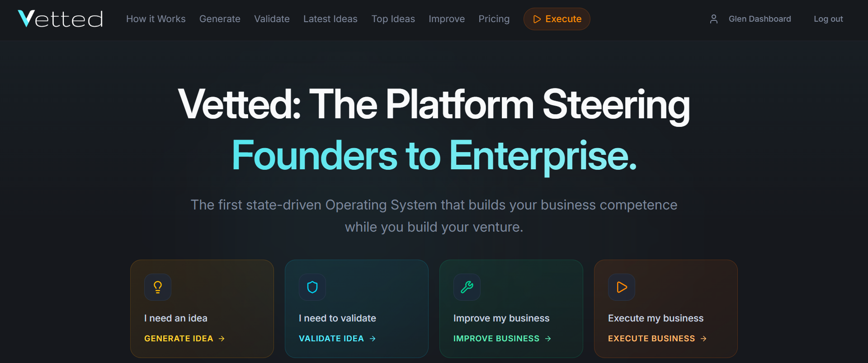The image size is (868, 363).
Task: Click the lightbulb icon on the idea card
Action: 157,287
